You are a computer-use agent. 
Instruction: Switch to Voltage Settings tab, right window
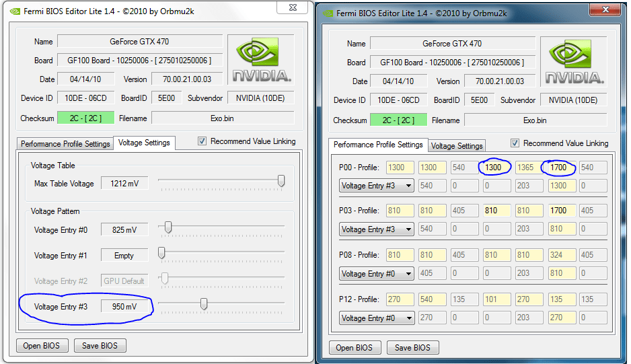pyautogui.click(x=457, y=146)
